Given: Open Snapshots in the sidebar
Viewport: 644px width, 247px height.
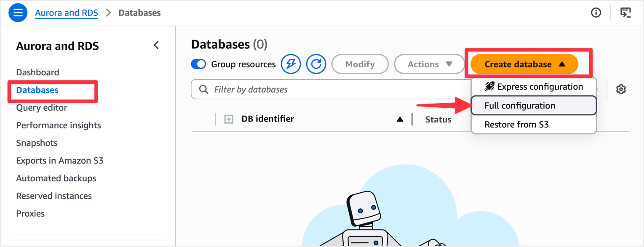Looking at the screenshot, I should point(37,143).
